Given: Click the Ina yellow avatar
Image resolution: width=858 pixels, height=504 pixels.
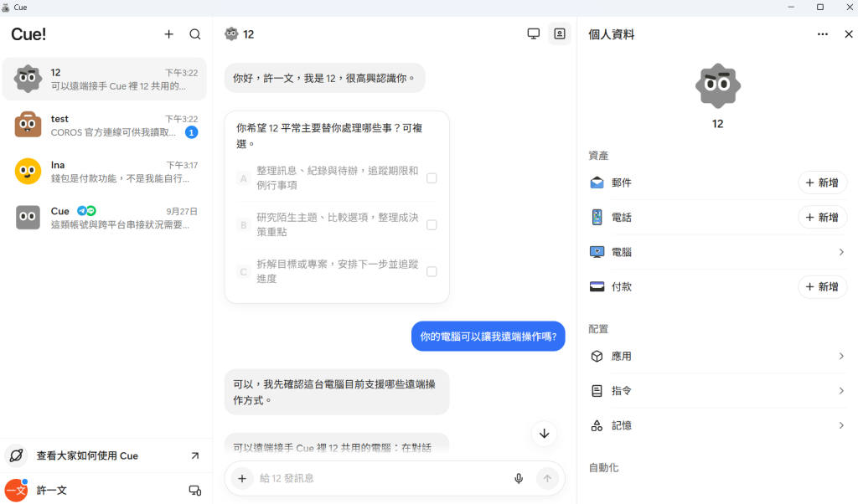Looking at the screenshot, I should coord(28,171).
